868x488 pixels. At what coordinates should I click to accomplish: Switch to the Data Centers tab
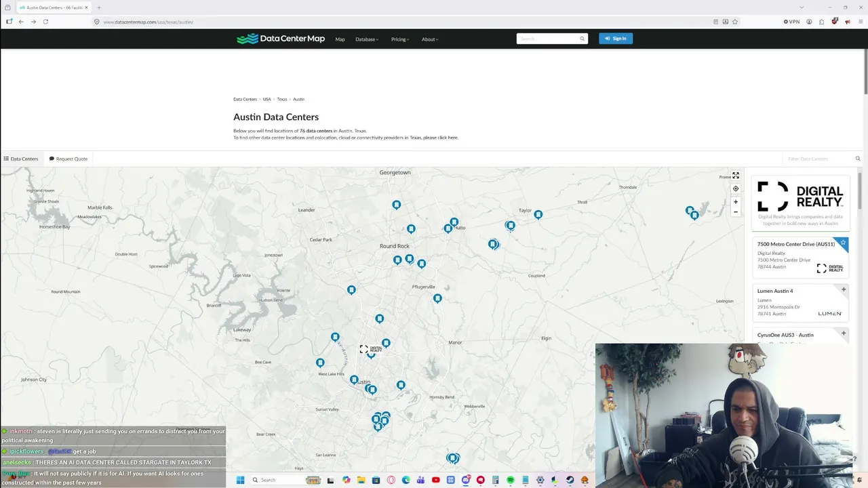coord(21,159)
